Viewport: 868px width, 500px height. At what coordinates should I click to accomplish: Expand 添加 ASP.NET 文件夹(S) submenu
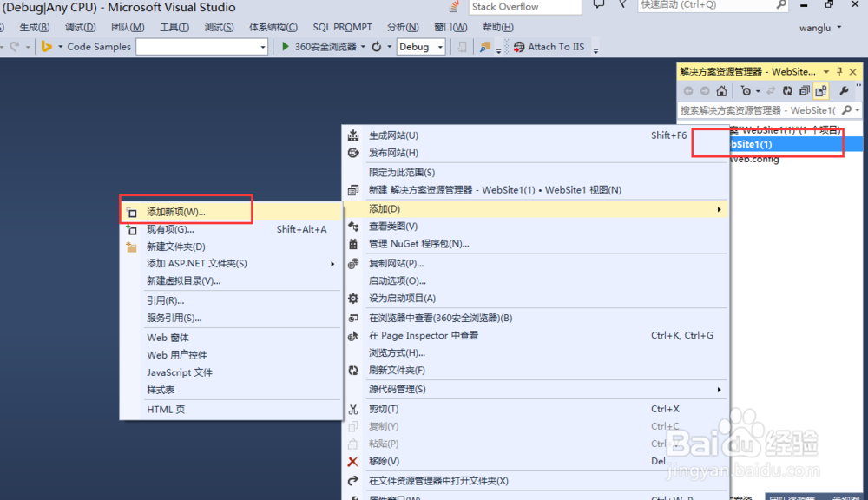(232, 264)
